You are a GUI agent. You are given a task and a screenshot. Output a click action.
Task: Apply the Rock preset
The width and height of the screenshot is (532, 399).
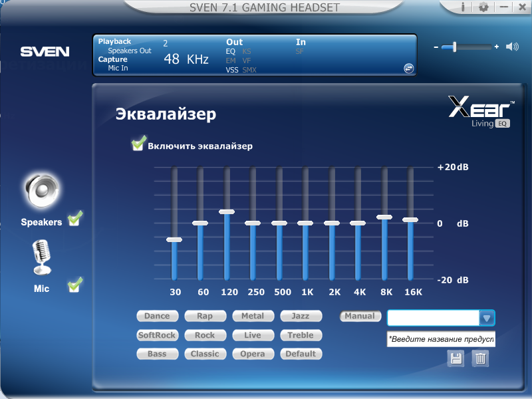point(205,335)
